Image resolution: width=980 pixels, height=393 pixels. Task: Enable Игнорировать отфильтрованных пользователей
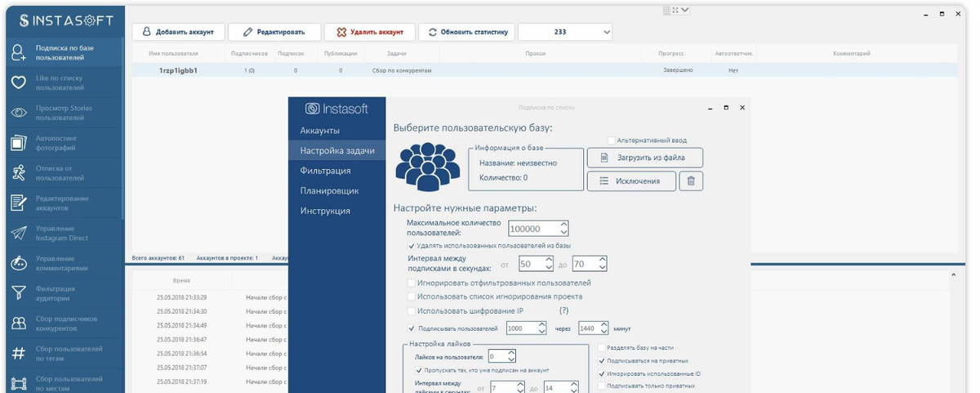(411, 283)
